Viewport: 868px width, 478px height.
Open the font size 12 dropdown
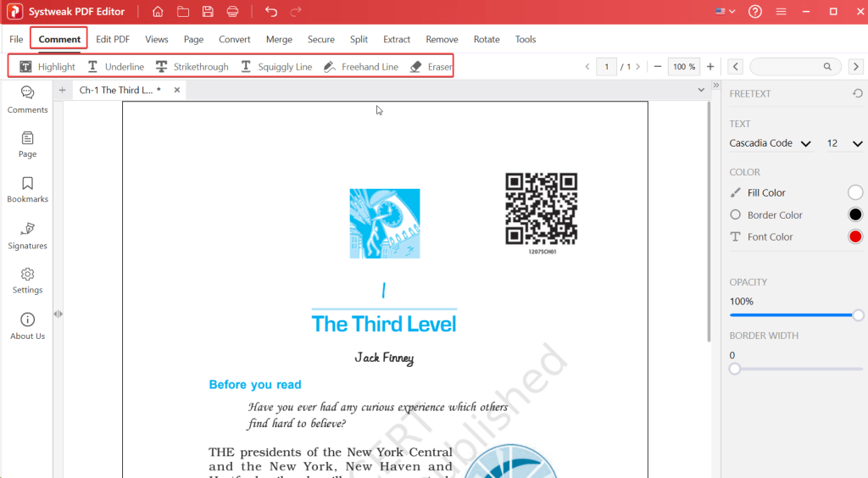tap(844, 144)
